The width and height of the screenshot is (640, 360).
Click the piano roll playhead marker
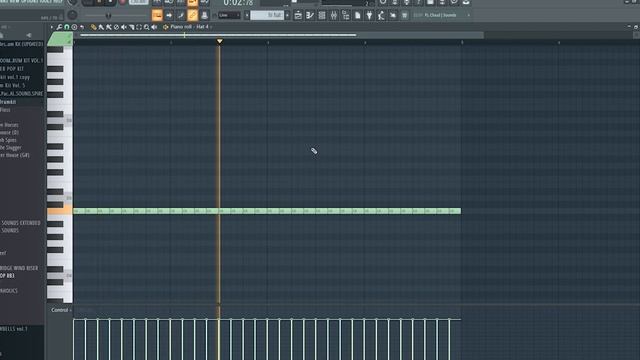pos(220,41)
